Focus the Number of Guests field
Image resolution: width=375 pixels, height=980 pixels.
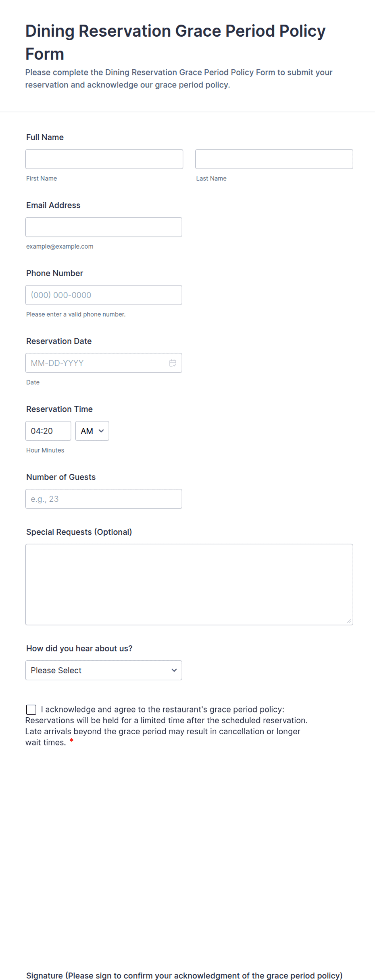(104, 499)
